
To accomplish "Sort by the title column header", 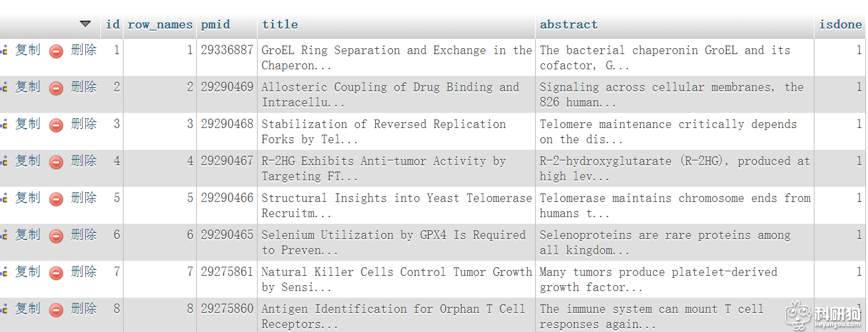I will [x=280, y=24].
